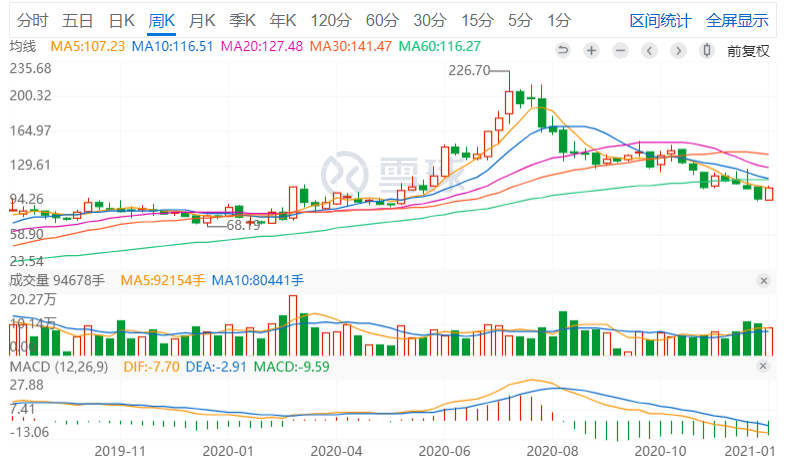The width and height of the screenshot is (785, 466).
Task: Toggle the MA60 moving average label
Action: point(440,47)
